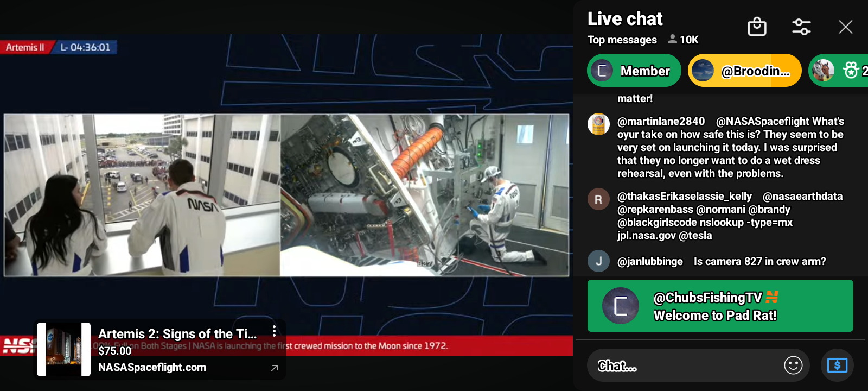Click the Artemis 2 product thumbnail
This screenshot has width=868, height=391.
[64, 349]
